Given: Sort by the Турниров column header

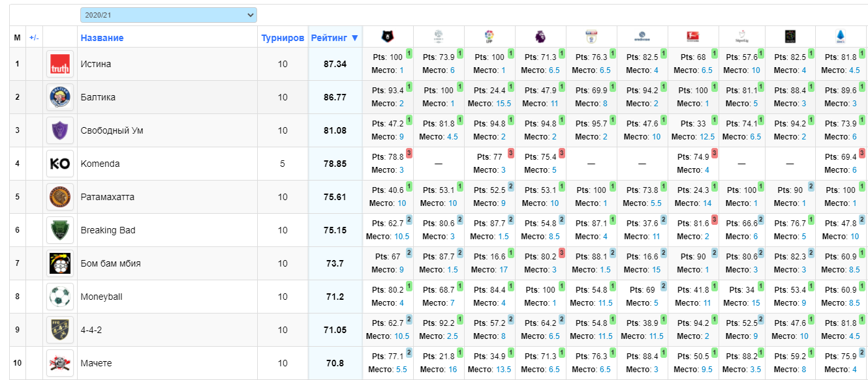Looking at the screenshot, I should click(283, 38).
